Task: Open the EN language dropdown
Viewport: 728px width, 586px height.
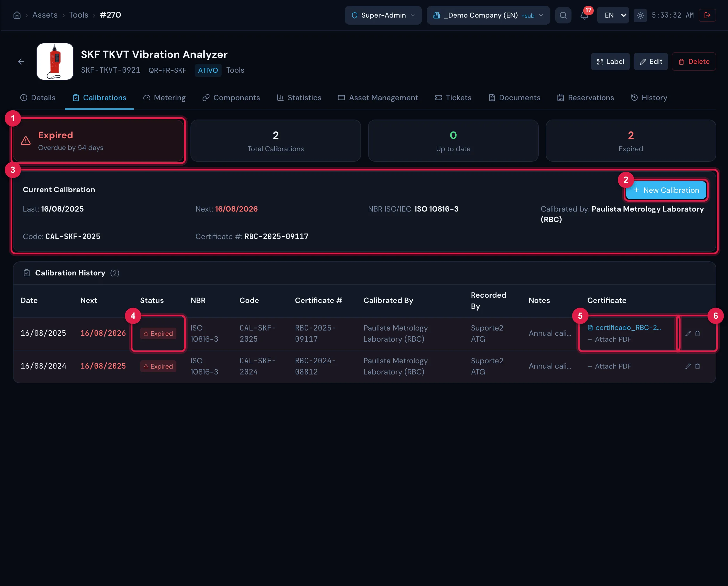Action: (x=613, y=15)
